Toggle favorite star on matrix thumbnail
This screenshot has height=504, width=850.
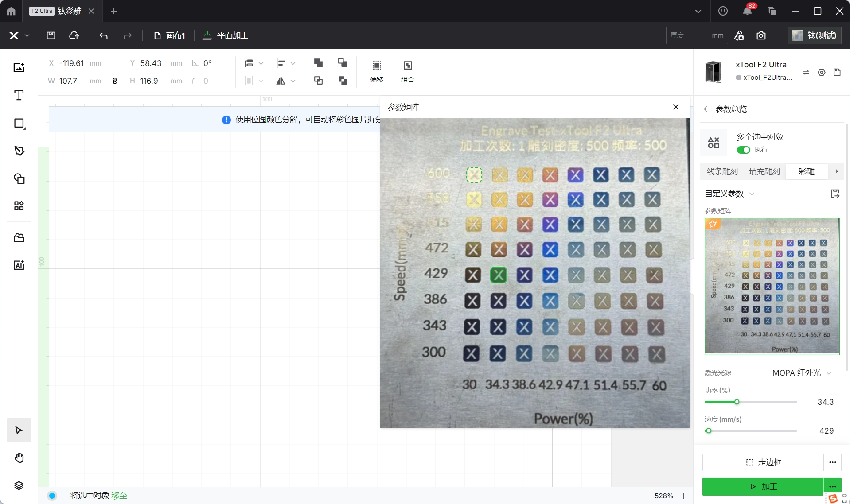click(x=713, y=224)
